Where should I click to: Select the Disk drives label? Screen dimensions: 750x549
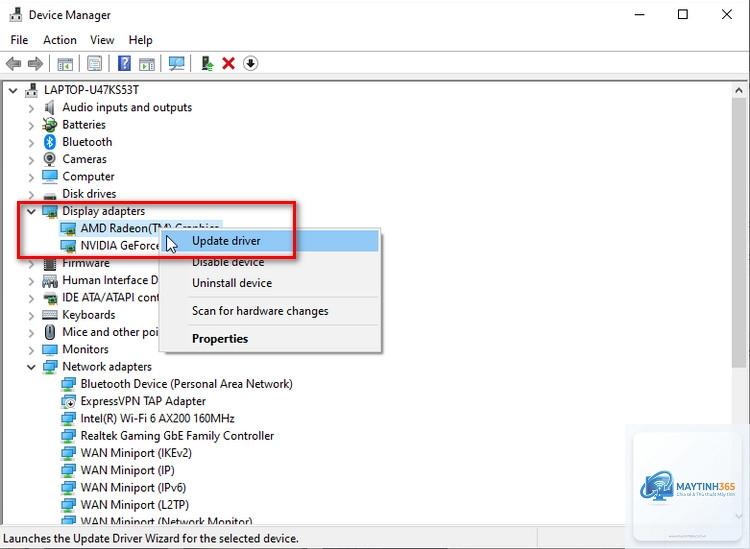(x=89, y=194)
